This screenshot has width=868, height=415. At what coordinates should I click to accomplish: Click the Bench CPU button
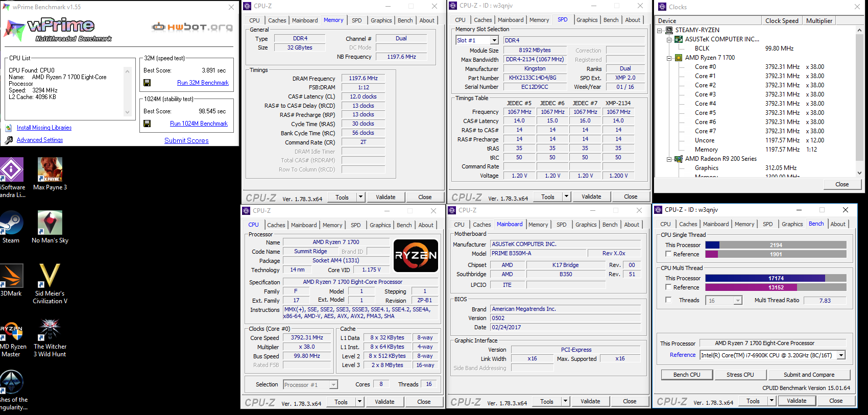[687, 375]
